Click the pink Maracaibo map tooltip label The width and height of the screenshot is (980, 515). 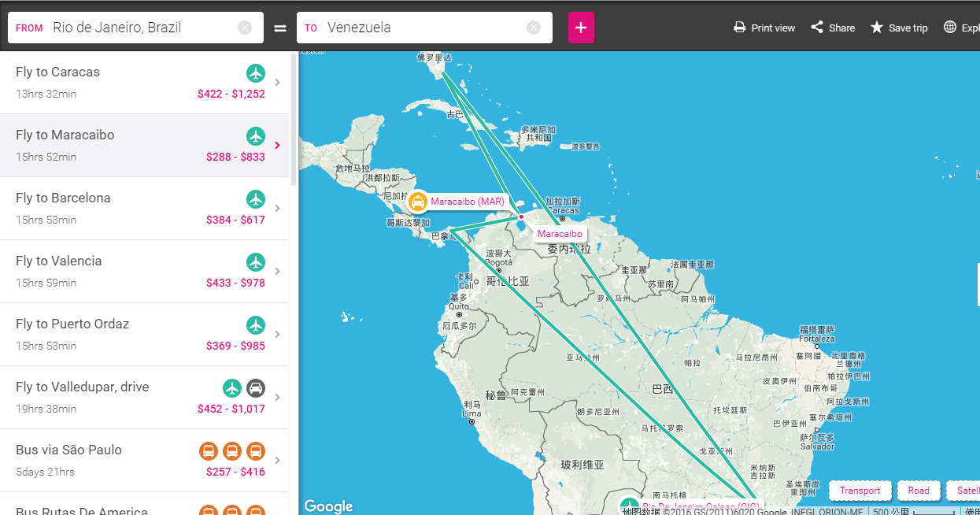click(560, 234)
